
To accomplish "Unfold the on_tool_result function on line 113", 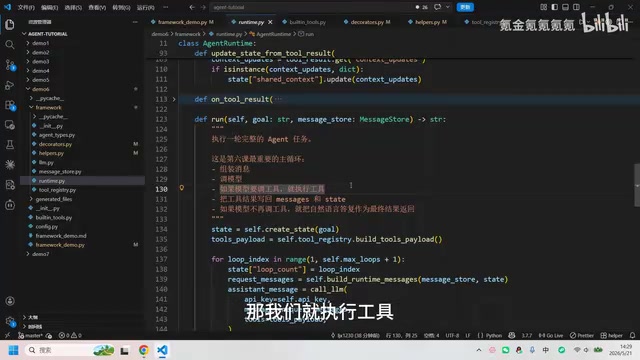I will click(174, 99).
